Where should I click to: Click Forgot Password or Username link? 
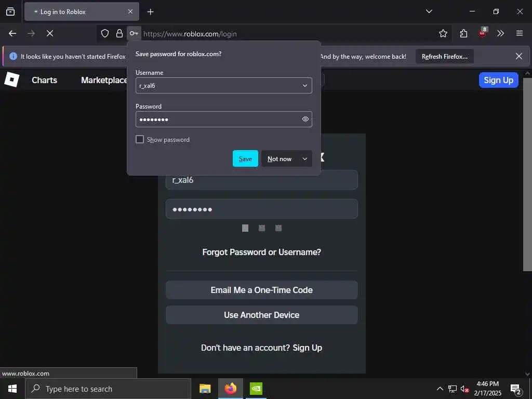click(x=262, y=252)
